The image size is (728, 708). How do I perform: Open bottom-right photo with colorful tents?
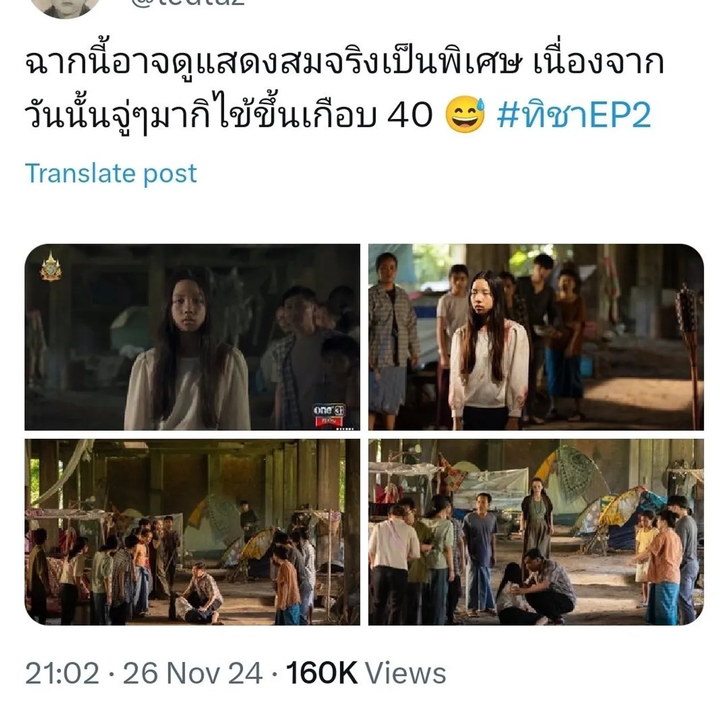[536, 532]
